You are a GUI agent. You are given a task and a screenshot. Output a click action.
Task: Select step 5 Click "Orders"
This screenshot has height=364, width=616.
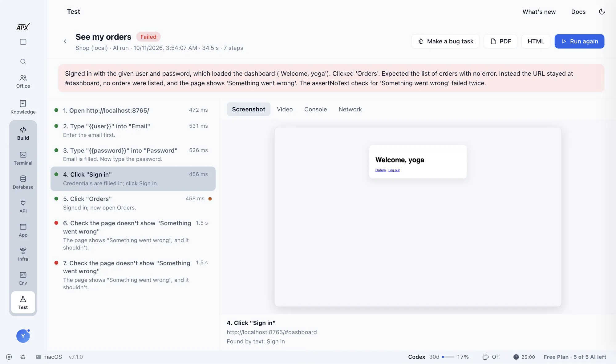coord(133,203)
